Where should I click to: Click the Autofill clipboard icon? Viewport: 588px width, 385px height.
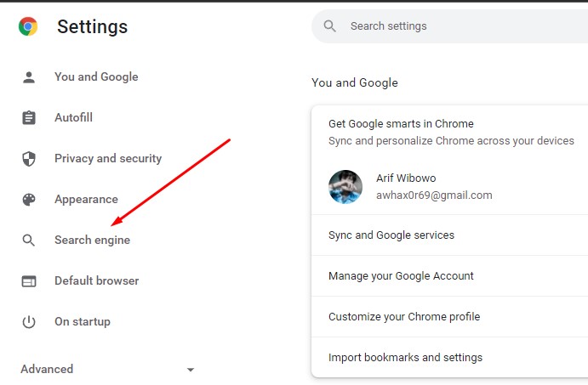pyautogui.click(x=29, y=118)
